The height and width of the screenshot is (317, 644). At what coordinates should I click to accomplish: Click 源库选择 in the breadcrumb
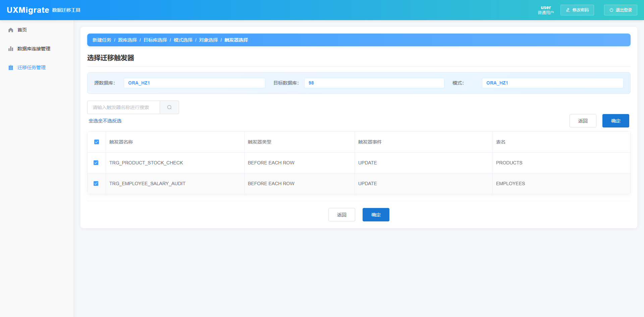point(127,40)
